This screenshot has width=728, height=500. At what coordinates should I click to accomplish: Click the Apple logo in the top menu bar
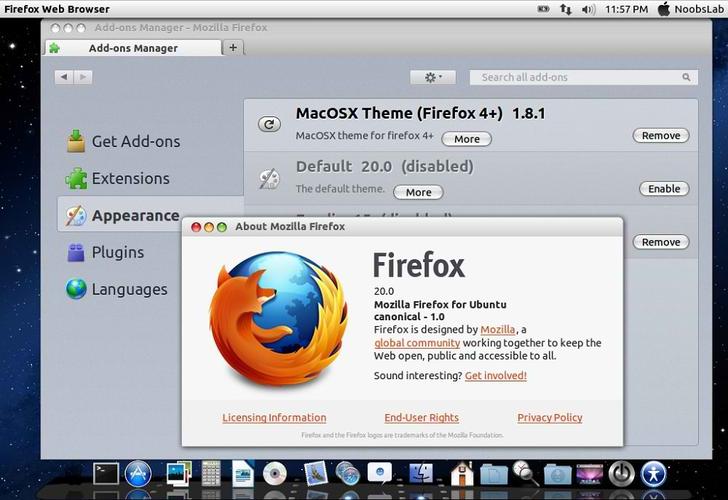click(664, 9)
